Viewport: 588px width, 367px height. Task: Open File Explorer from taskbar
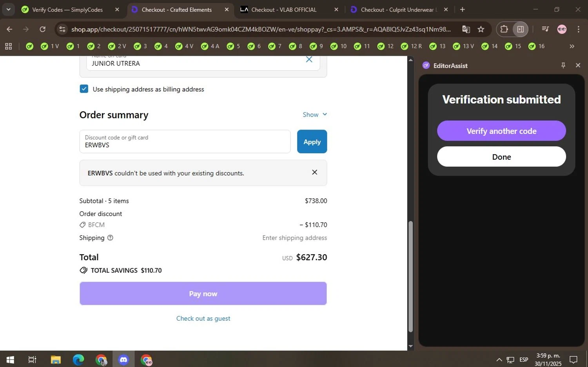pyautogui.click(x=56, y=360)
